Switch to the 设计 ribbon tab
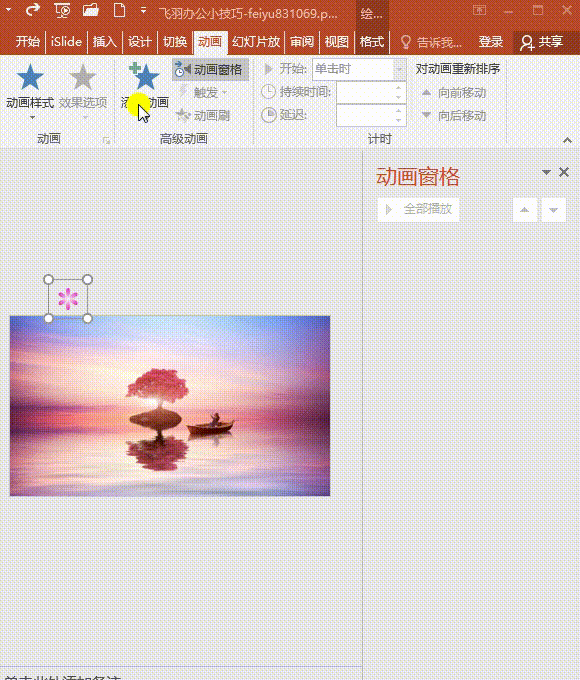 [x=140, y=42]
